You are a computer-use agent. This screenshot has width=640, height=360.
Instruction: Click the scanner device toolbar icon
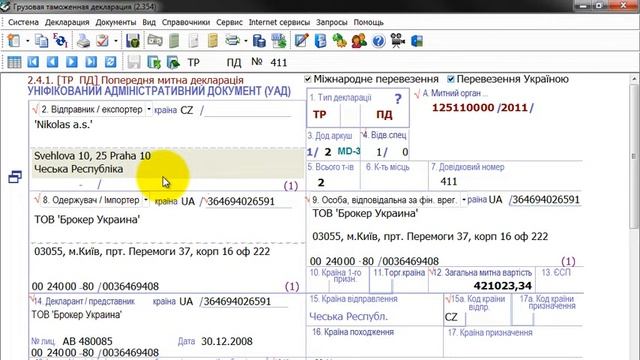[233, 41]
